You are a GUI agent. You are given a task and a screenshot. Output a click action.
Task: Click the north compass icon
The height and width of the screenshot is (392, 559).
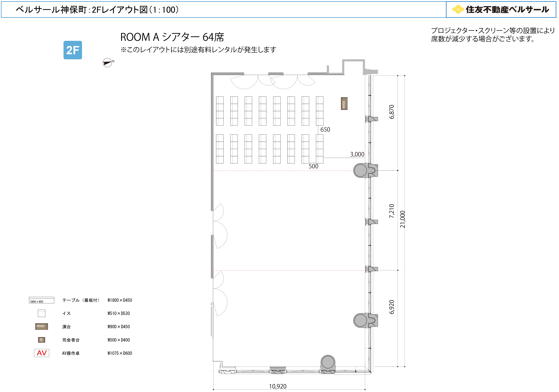107,63
